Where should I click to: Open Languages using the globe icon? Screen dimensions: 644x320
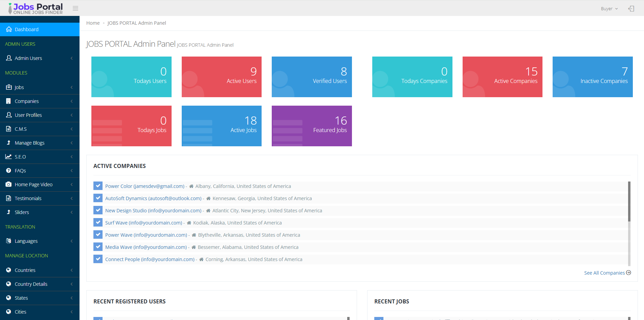(9, 241)
